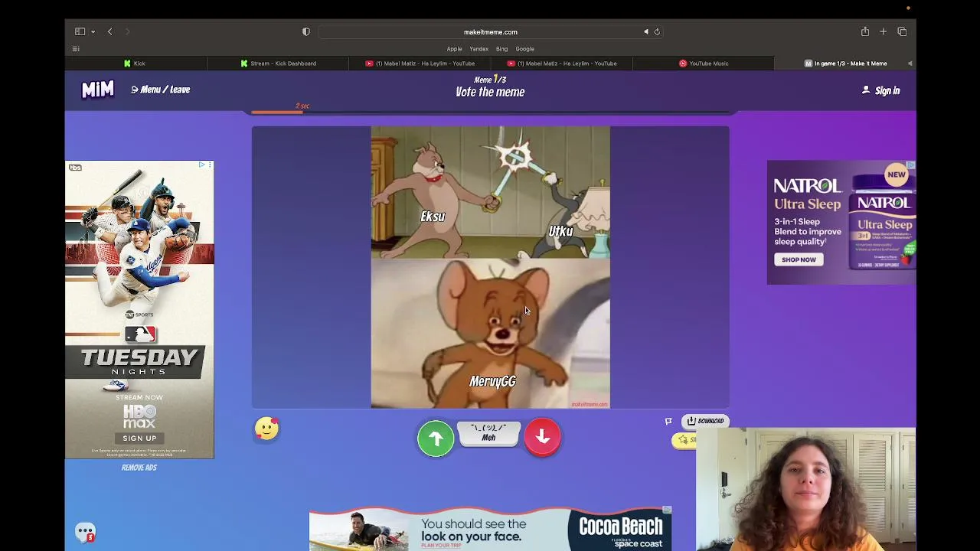Screen dimensions: 980x551
Task: Click Shop Now on Natrol ad
Action: (799, 259)
